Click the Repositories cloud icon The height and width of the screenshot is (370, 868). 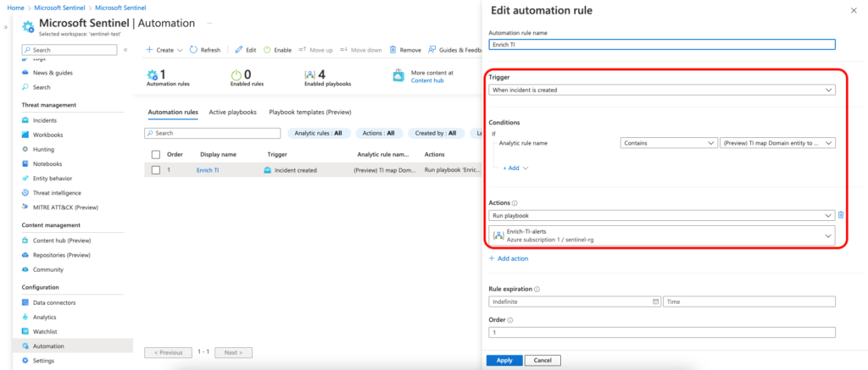point(25,255)
